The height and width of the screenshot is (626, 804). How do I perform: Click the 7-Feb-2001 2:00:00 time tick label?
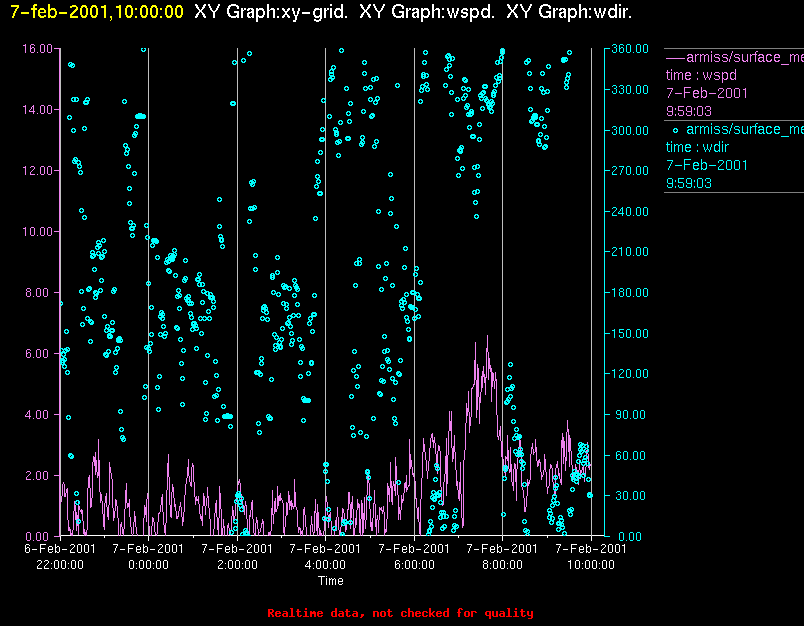click(237, 557)
